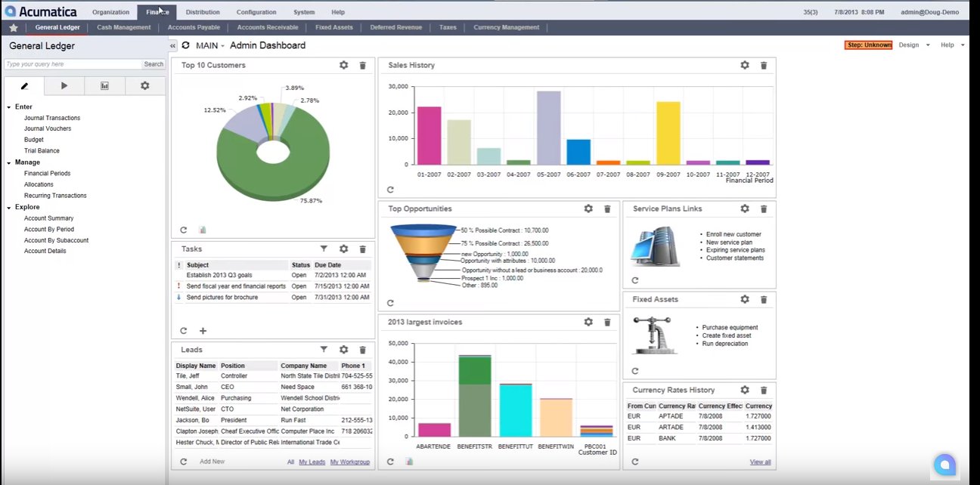Click the Step: Unknown button

(869, 45)
